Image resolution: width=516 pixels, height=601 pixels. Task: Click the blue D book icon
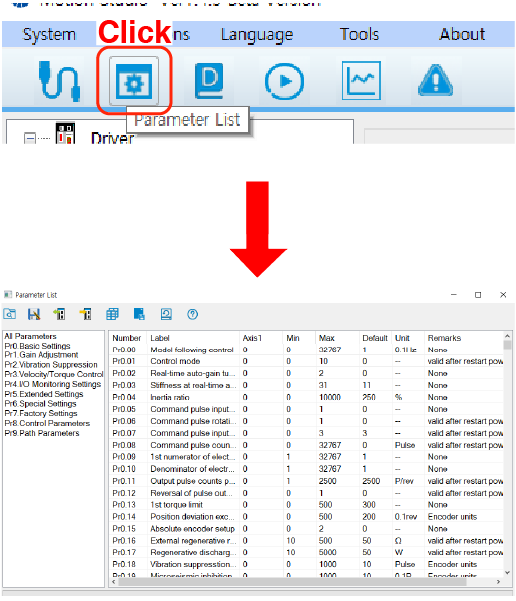click(209, 81)
